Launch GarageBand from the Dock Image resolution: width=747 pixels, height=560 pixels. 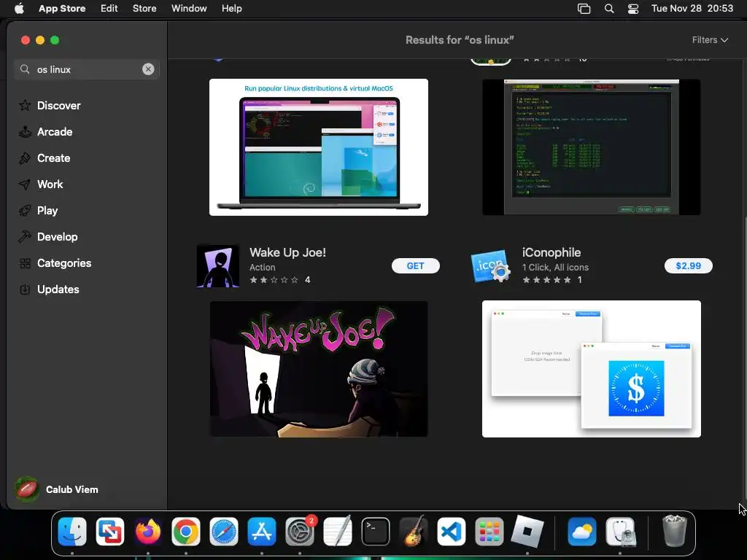tap(414, 532)
